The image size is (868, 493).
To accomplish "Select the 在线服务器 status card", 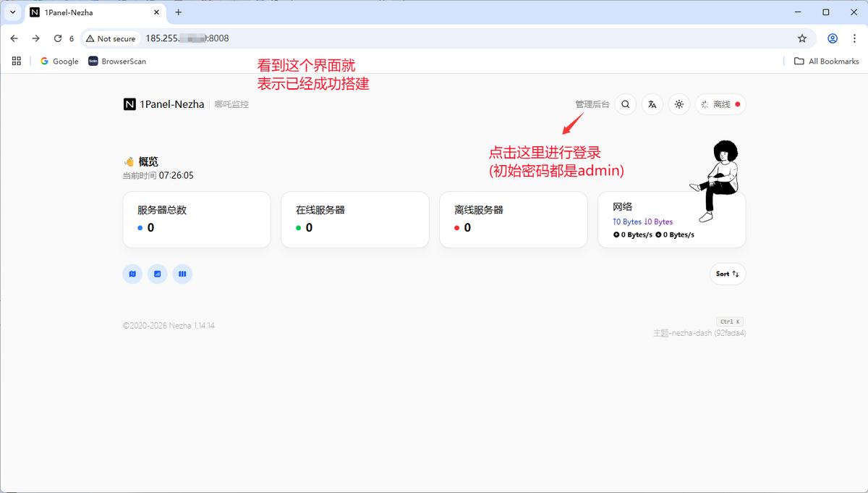I will click(x=354, y=219).
